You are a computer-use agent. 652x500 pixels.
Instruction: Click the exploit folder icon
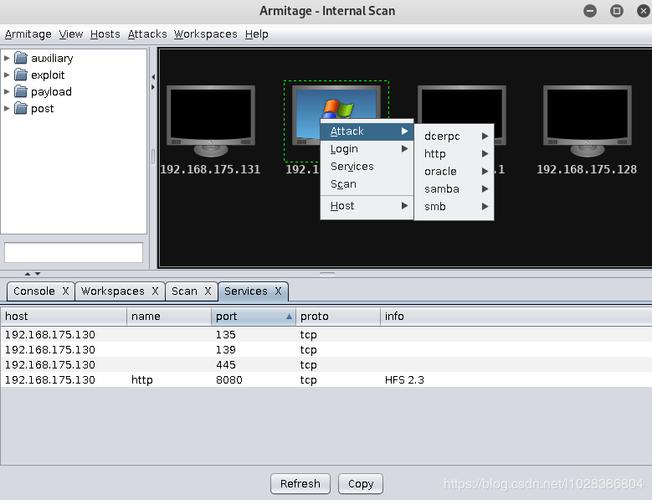(21, 75)
